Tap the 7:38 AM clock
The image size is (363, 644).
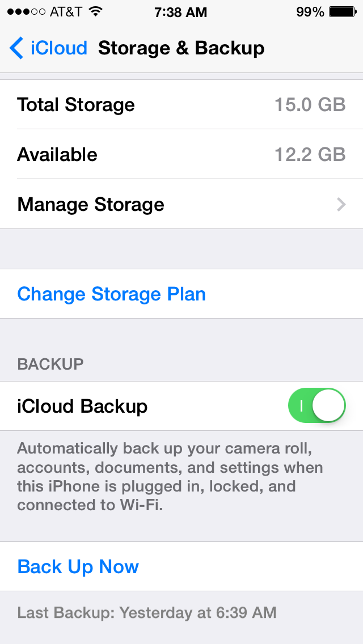[x=181, y=12]
